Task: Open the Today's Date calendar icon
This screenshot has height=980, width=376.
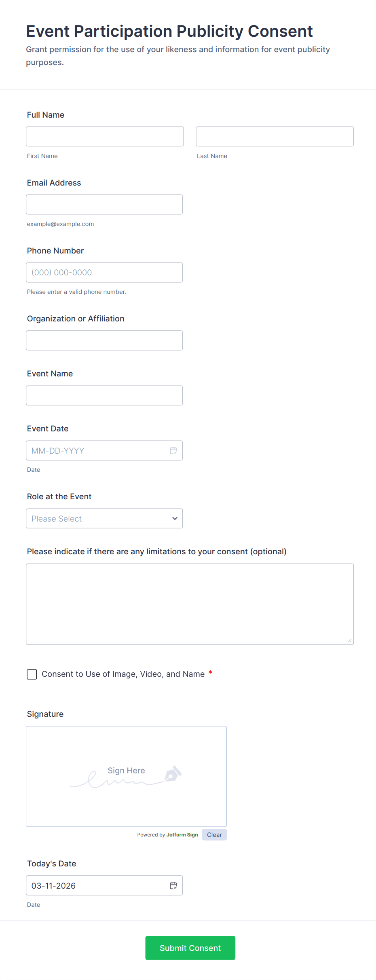Action: tap(173, 885)
